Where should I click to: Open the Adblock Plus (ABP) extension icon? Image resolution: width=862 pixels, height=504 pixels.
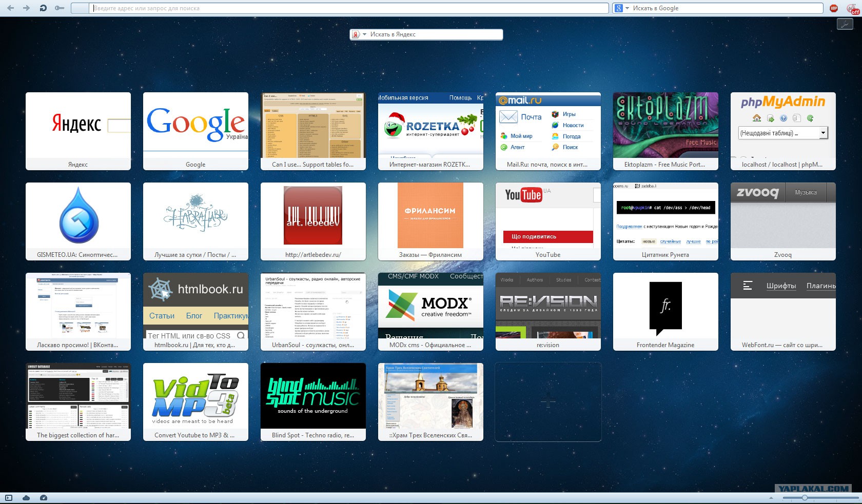pos(834,8)
